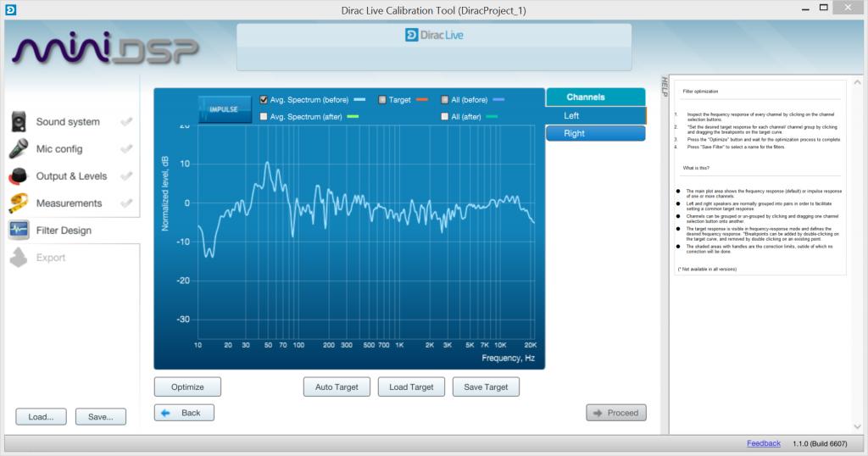868x456 pixels.
Task: Click the orange Target color swatch
Action: coord(422,100)
